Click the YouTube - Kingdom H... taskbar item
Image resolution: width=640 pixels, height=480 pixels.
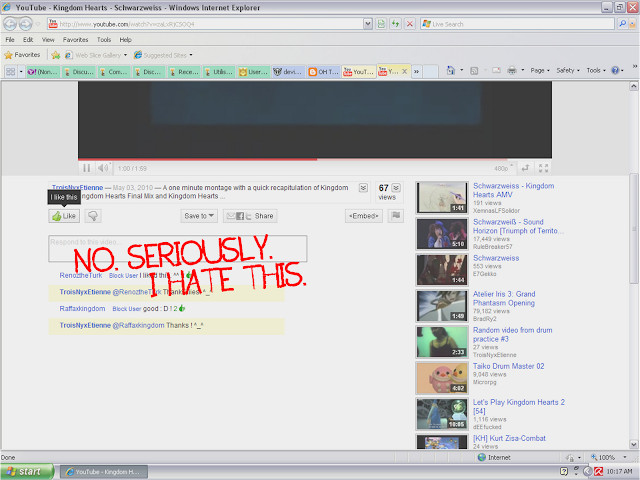(x=104, y=472)
